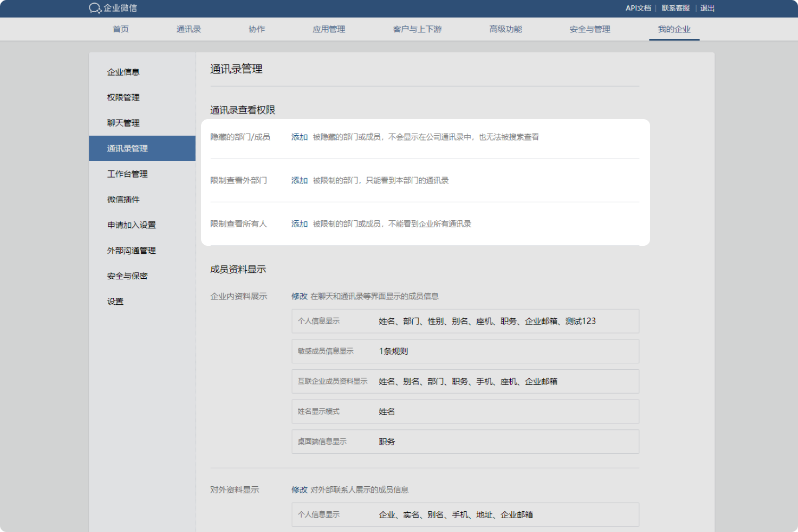Viewport: 798px width, 532px height.
Task: Click the 企业微信 logo icon
Action: [x=95, y=8]
